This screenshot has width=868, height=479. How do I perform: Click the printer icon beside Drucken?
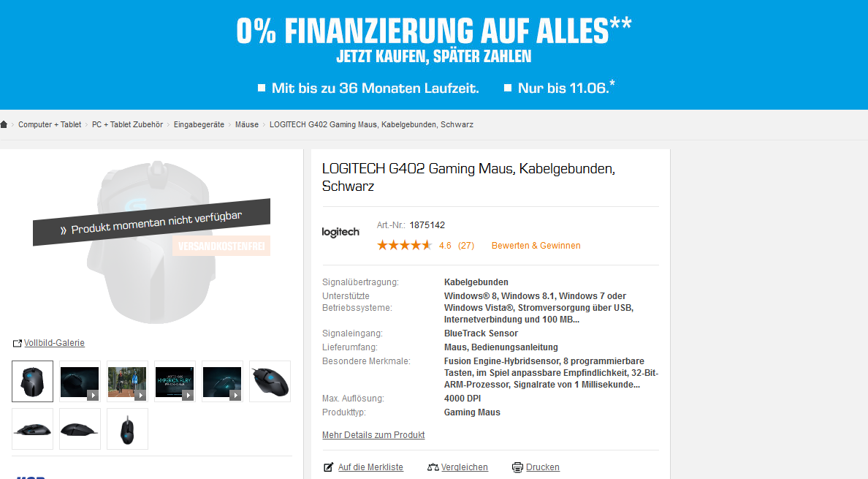517,467
